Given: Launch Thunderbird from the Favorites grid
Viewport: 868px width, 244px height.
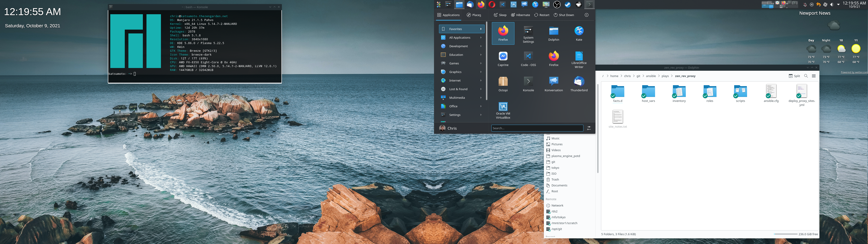Looking at the screenshot, I should tap(579, 84).
